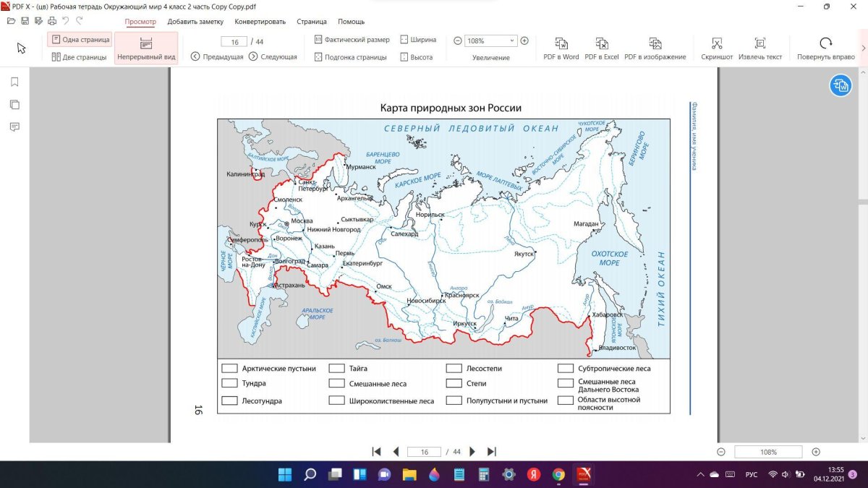Screen dimensions: 868x488
Task: Switch to Одна страница view mode
Action: coord(80,40)
